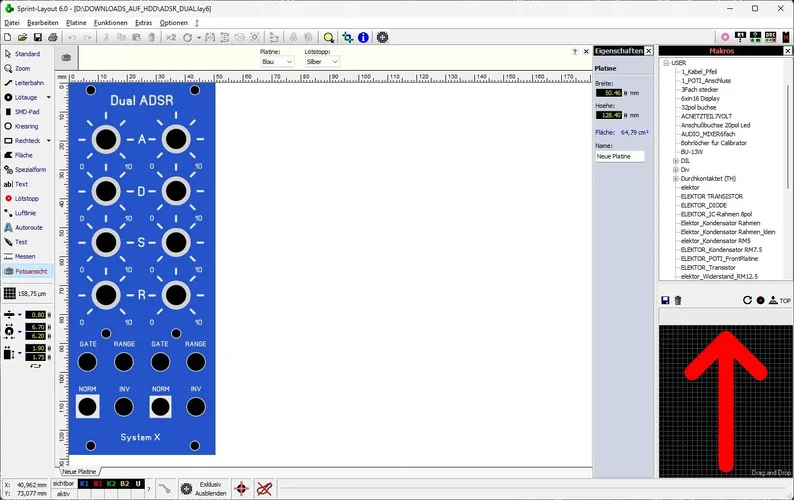The height and width of the screenshot is (500, 794).
Task: Save the layout with the floppy disk icon
Action: pyautogui.click(x=37, y=37)
